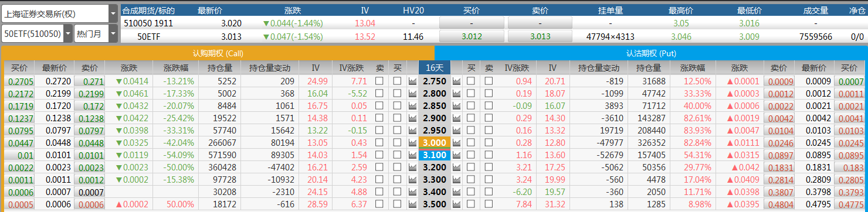
Task: Open call chart icon for strike 3.100
Action: tap(412, 155)
